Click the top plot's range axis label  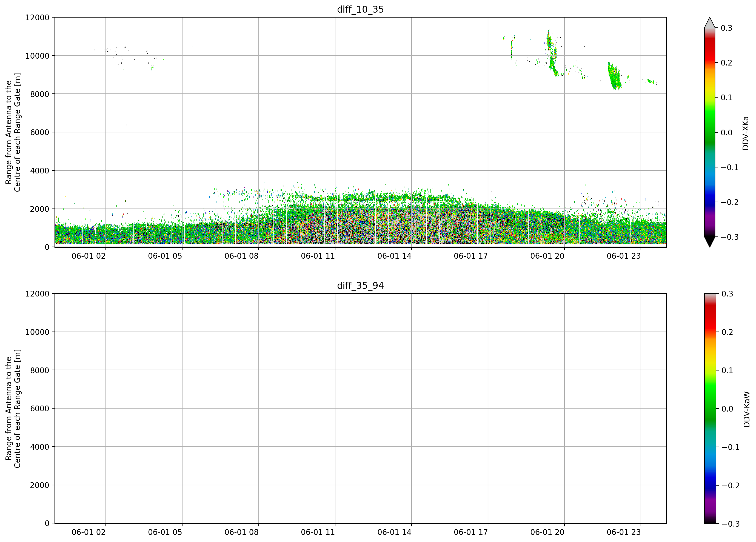click(x=13, y=132)
